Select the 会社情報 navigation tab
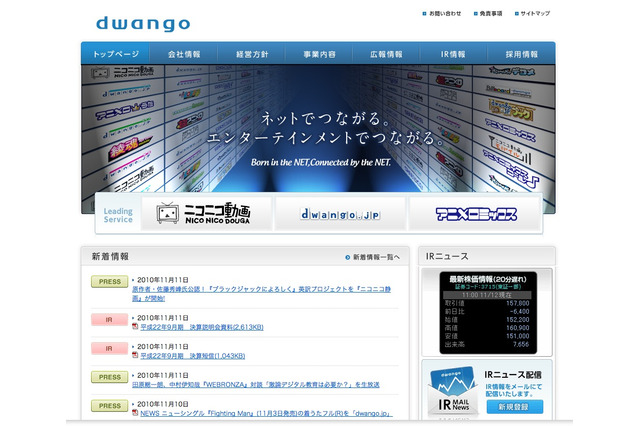This screenshot has width=640, height=426. (x=184, y=54)
